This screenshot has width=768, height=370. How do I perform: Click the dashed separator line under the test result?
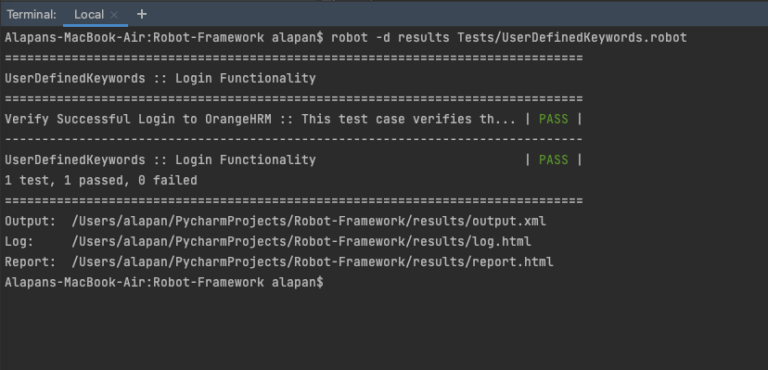click(294, 140)
